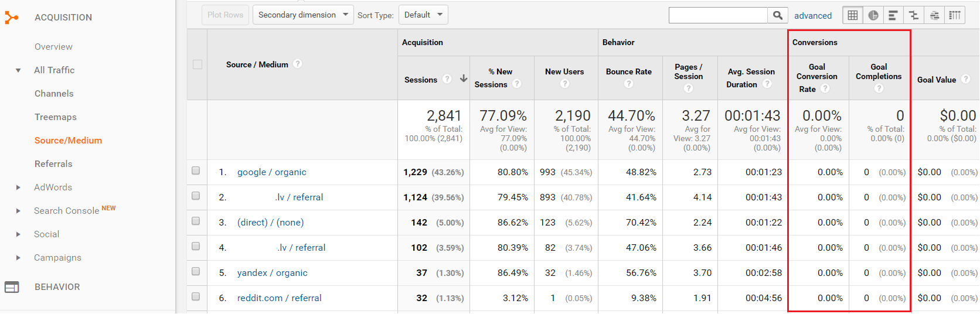Collapse the All Traffic section arrow

pyautogui.click(x=18, y=70)
